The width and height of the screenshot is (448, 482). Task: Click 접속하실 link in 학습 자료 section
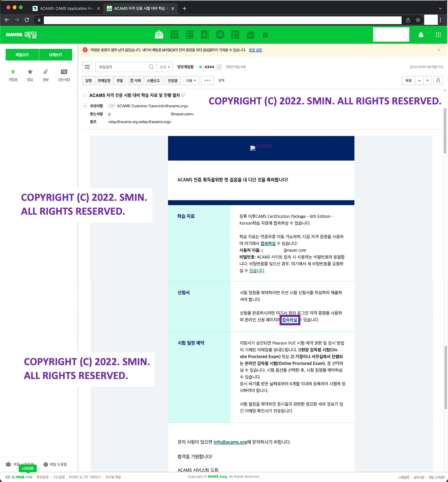268,244
